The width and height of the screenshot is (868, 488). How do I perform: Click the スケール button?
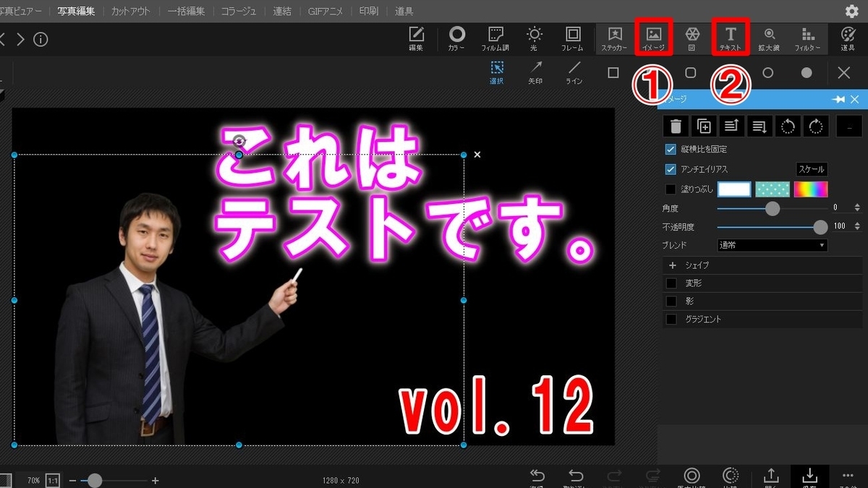[811, 168]
